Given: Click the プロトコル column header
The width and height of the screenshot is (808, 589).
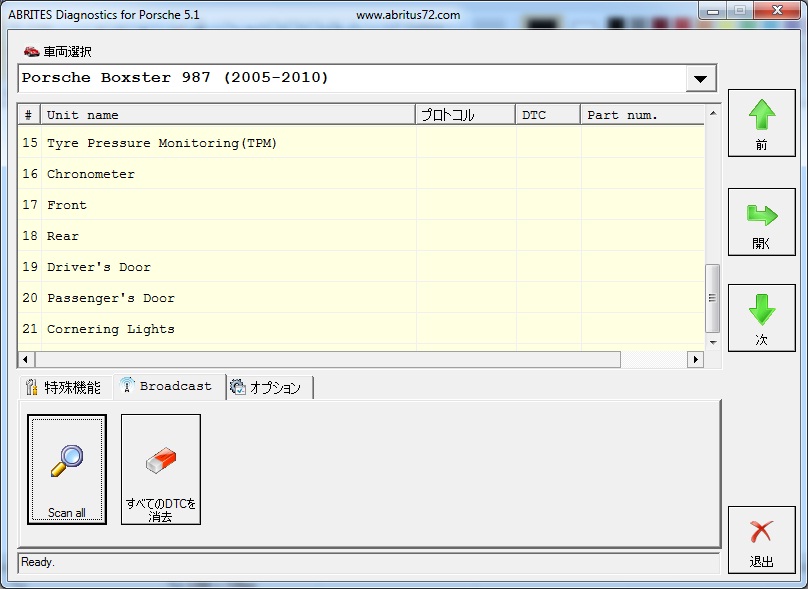Looking at the screenshot, I should 465,115.
